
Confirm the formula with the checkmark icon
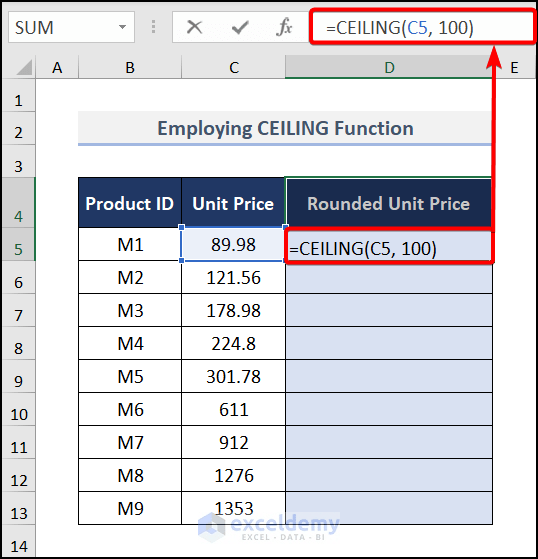point(240,27)
